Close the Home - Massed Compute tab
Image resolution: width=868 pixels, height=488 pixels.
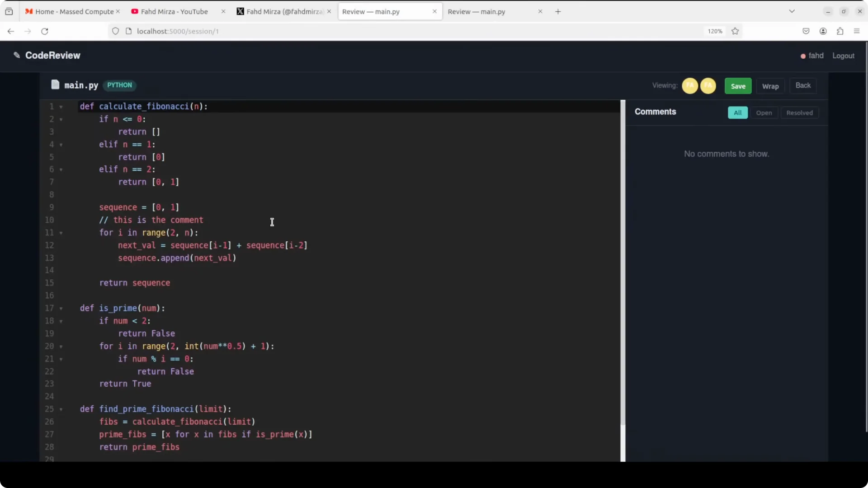click(x=118, y=11)
